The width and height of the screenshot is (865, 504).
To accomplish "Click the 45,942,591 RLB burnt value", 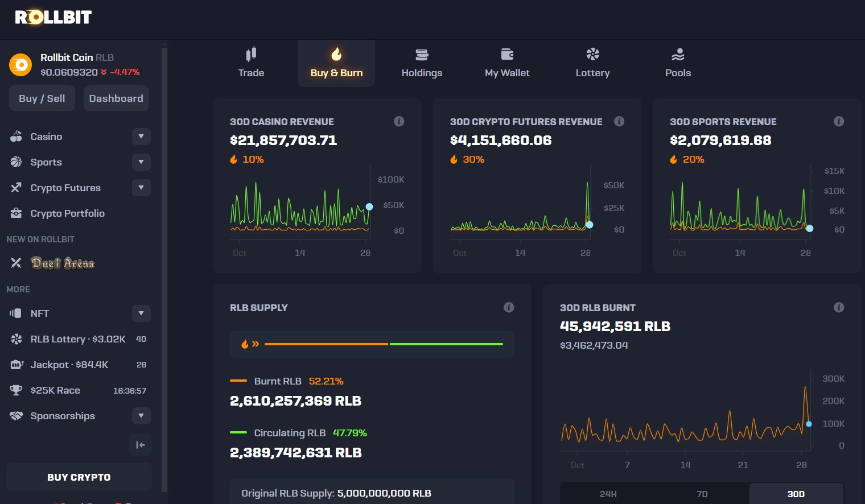I will pos(615,327).
